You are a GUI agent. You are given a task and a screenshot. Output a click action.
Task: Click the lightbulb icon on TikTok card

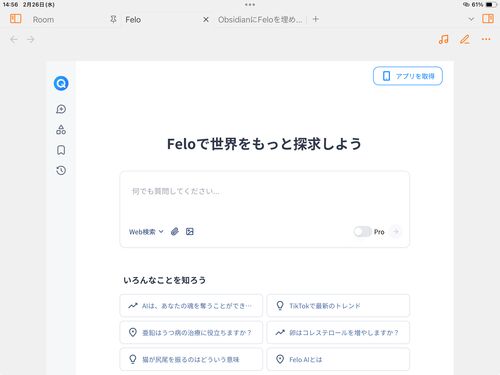point(280,305)
